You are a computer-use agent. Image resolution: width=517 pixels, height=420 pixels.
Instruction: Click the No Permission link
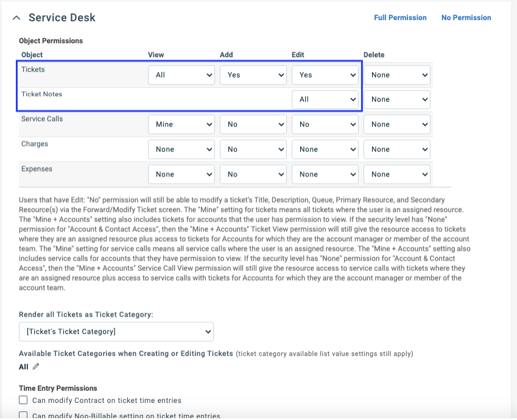[x=466, y=18]
